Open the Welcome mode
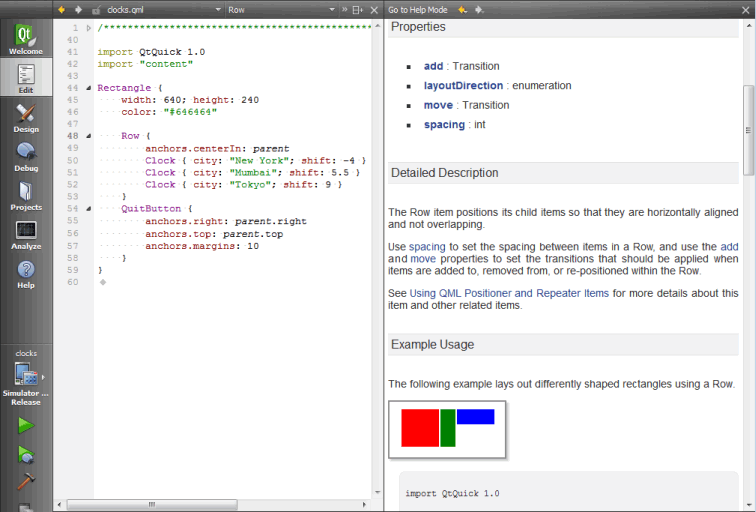The image size is (756, 512). click(25, 36)
